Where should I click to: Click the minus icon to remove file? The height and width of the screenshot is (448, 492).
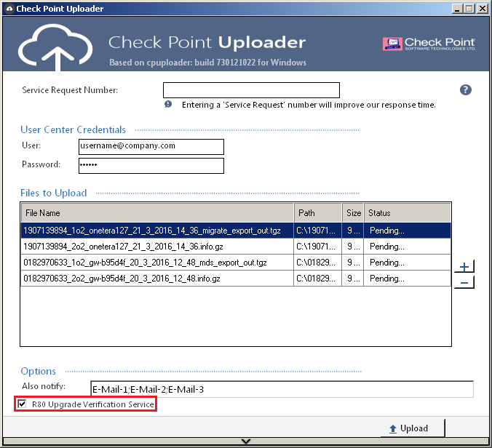(464, 282)
